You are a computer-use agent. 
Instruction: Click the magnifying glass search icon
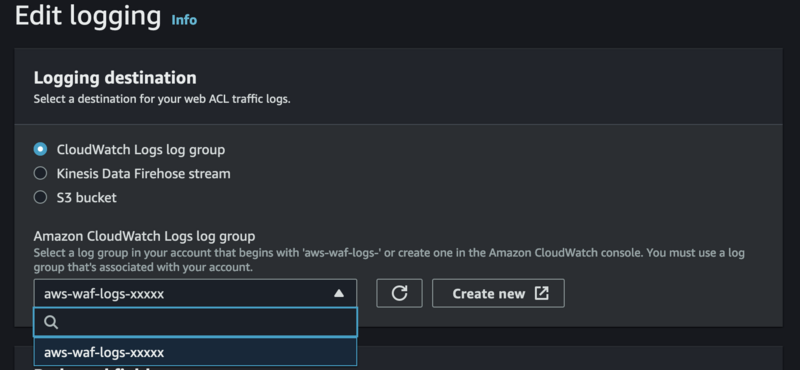click(x=51, y=322)
